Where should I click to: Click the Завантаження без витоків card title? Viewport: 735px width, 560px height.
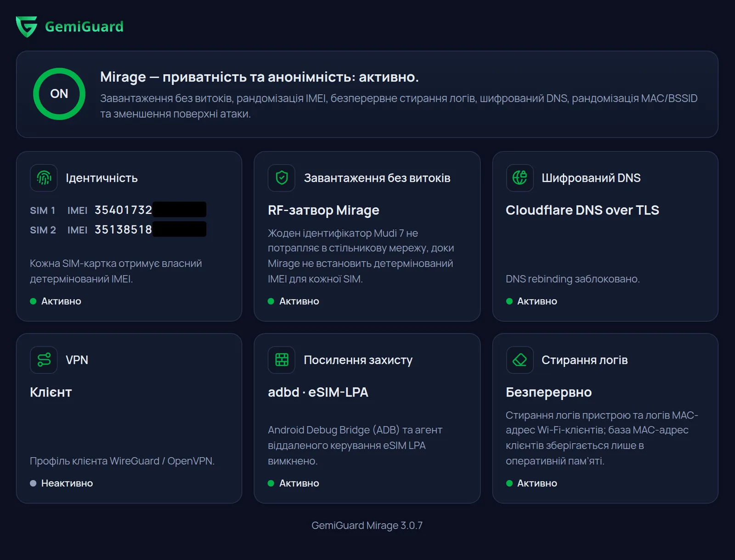pyautogui.click(x=377, y=178)
